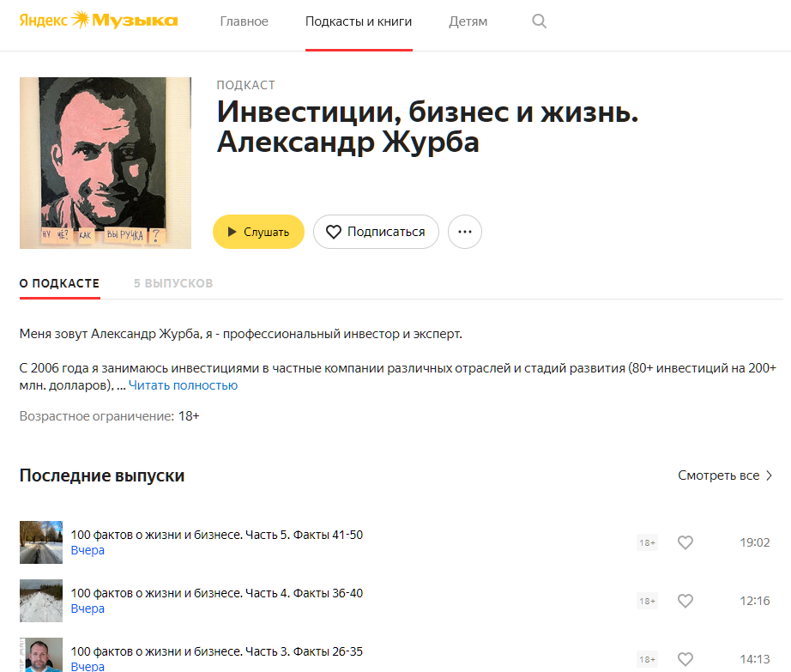The height and width of the screenshot is (672, 791).
Task: Expand description via Читать полностью
Action: [183, 385]
